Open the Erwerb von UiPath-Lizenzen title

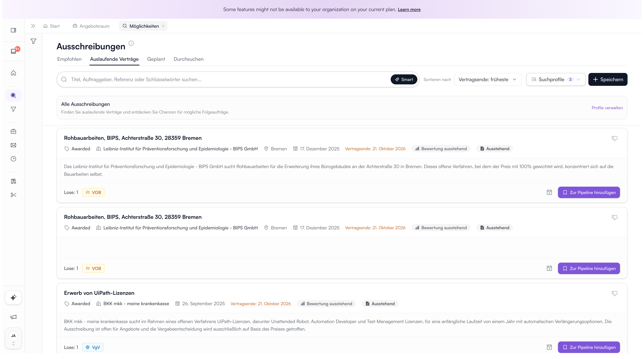tap(99, 293)
